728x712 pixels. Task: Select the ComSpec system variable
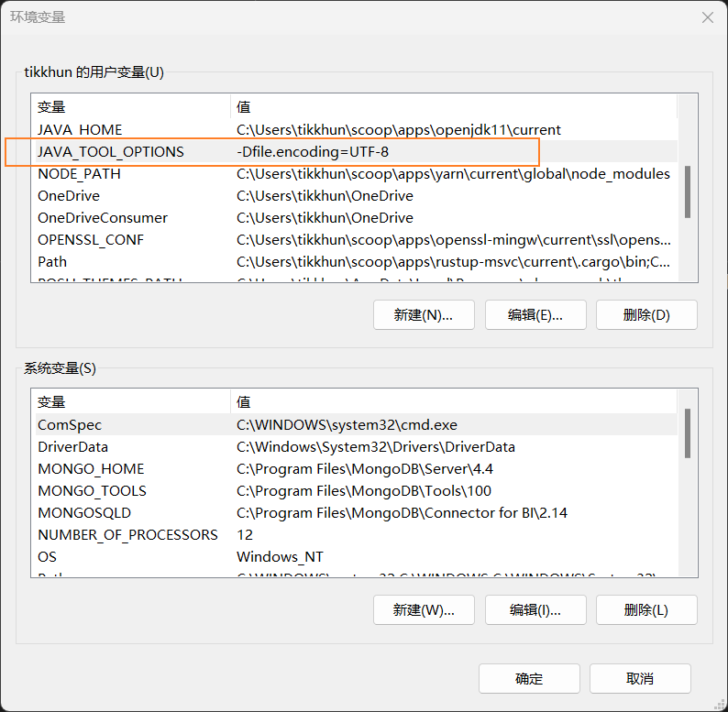tap(356, 424)
